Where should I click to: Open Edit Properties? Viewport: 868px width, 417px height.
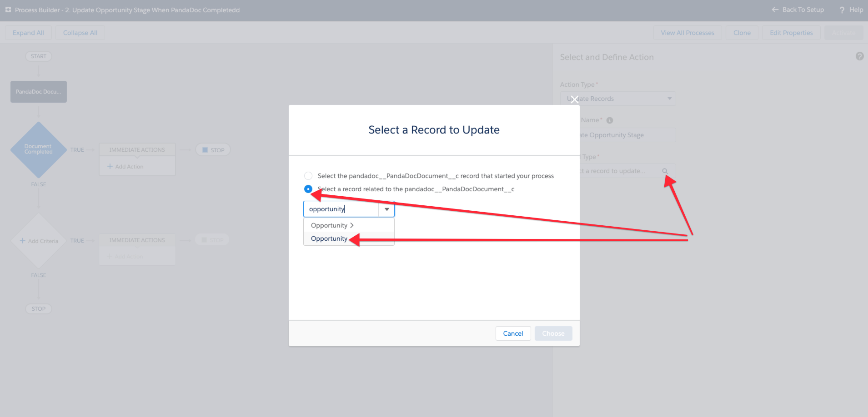click(x=791, y=33)
